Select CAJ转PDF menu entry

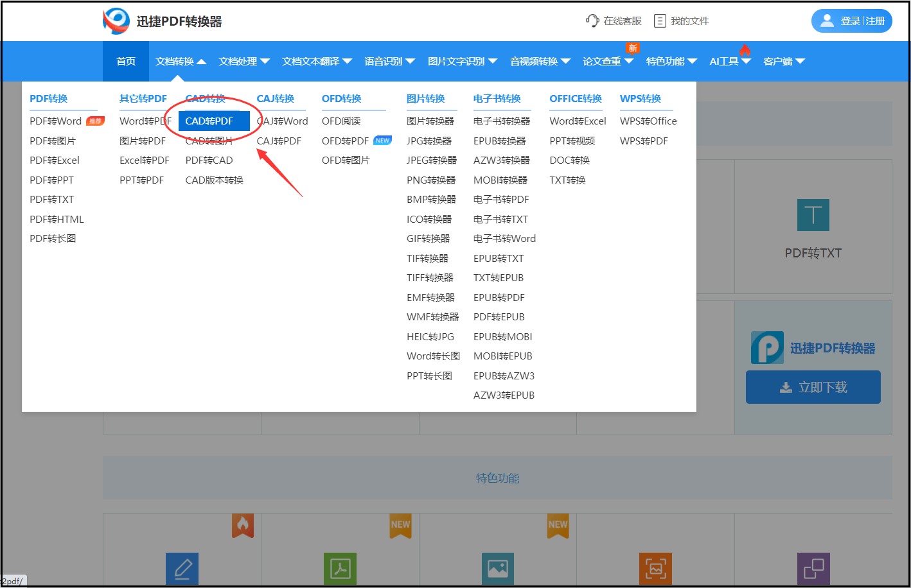coord(279,141)
